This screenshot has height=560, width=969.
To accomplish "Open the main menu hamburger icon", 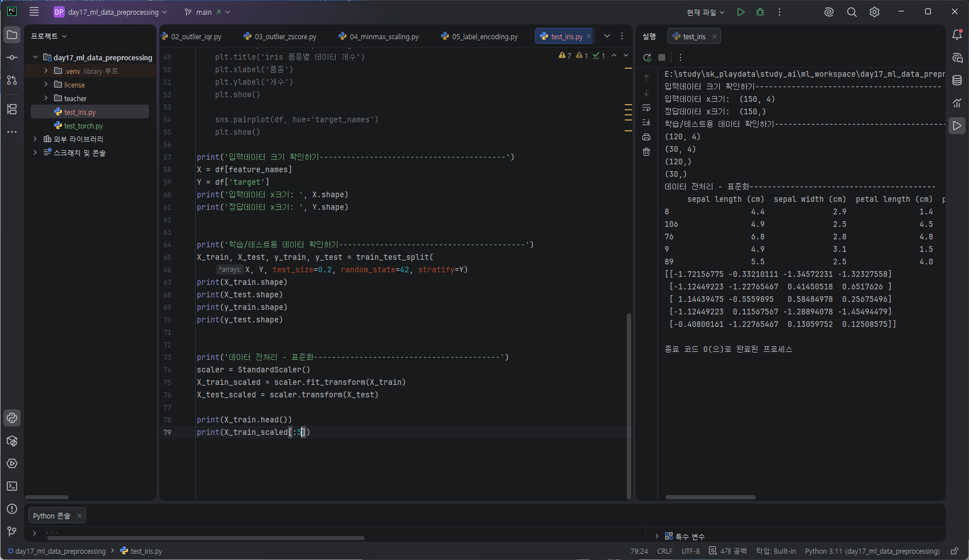I will click(x=34, y=12).
